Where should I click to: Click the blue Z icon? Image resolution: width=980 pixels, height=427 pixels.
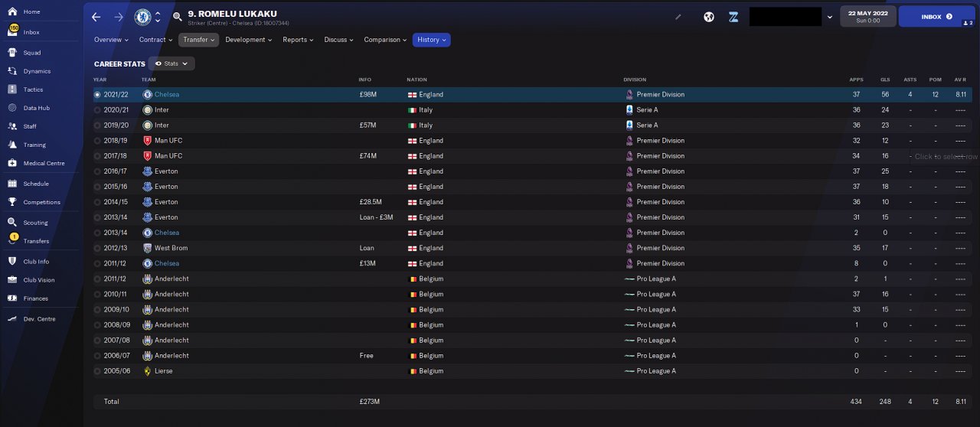[x=733, y=17]
